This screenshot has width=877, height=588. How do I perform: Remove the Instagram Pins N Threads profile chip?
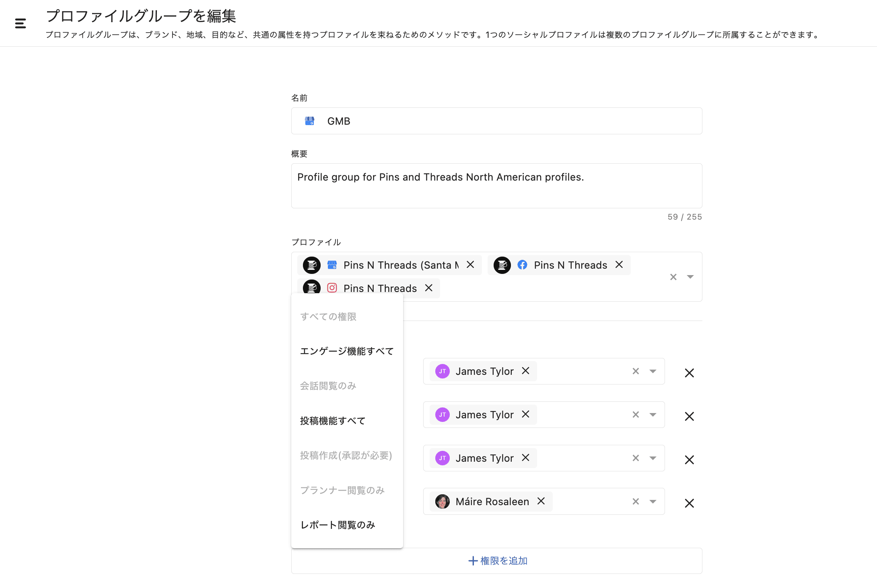(429, 288)
